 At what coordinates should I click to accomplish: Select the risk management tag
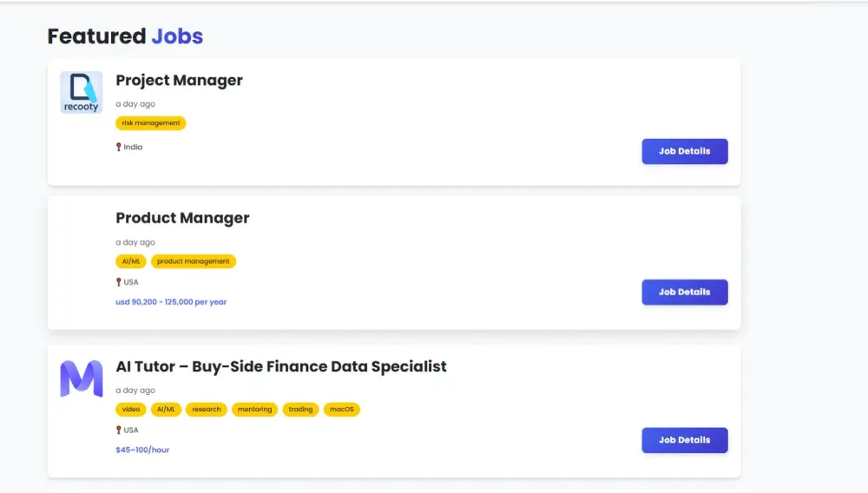(x=151, y=123)
